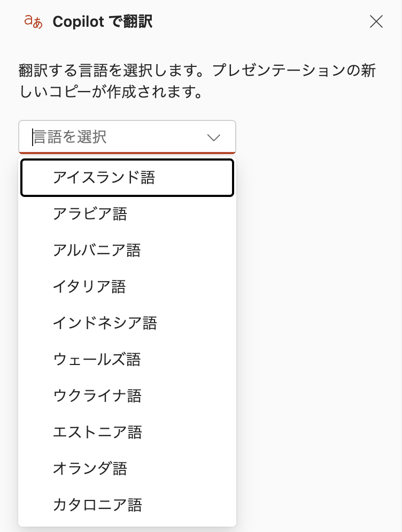The width and height of the screenshot is (402, 532).
Task: Choose アラビア語 as translation language
Action: (90, 214)
